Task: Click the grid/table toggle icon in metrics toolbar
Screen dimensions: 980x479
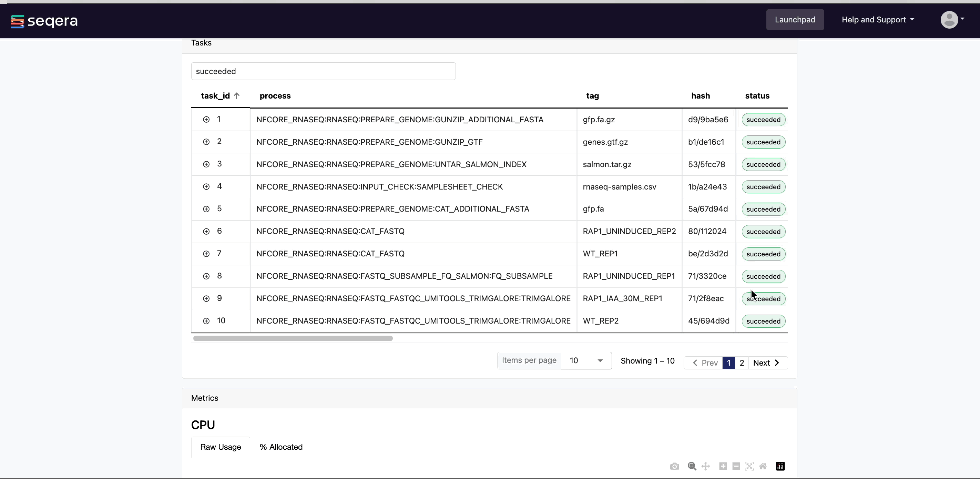Action: (x=780, y=466)
